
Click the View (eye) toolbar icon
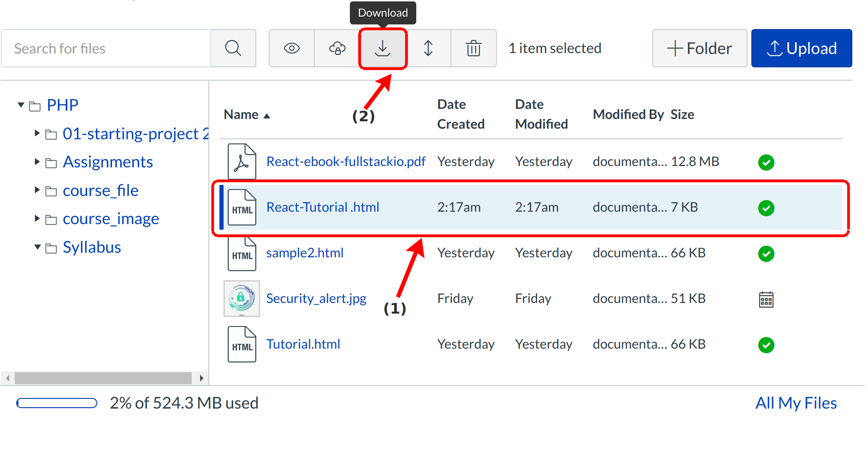tap(292, 48)
